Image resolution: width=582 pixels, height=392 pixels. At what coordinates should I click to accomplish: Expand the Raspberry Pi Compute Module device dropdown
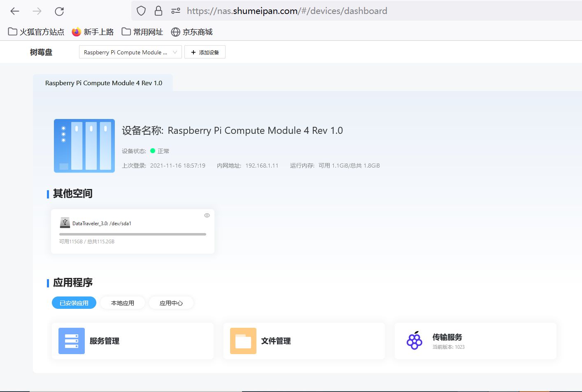click(x=130, y=52)
